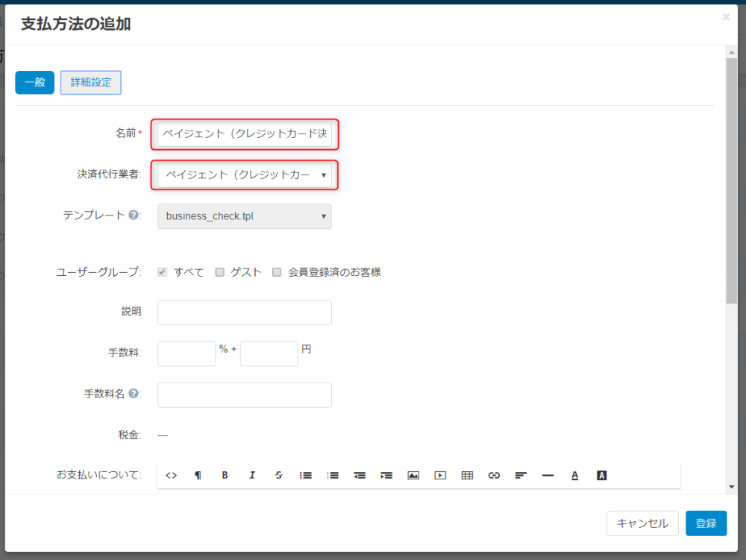
Task: Focus the 手数料 percent input field
Action: [186, 353]
